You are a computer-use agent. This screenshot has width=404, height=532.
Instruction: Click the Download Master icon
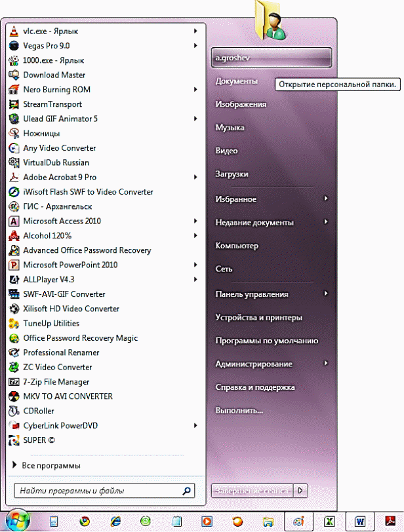pos(14,75)
